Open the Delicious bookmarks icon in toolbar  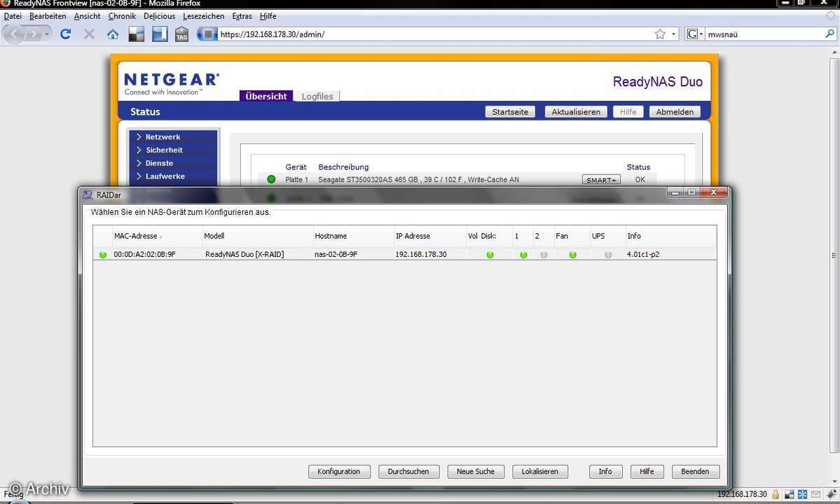(136, 34)
